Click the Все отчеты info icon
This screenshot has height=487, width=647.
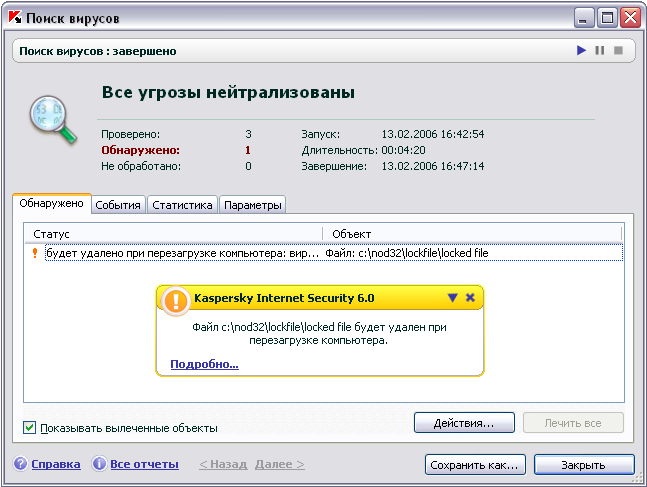(99, 464)
